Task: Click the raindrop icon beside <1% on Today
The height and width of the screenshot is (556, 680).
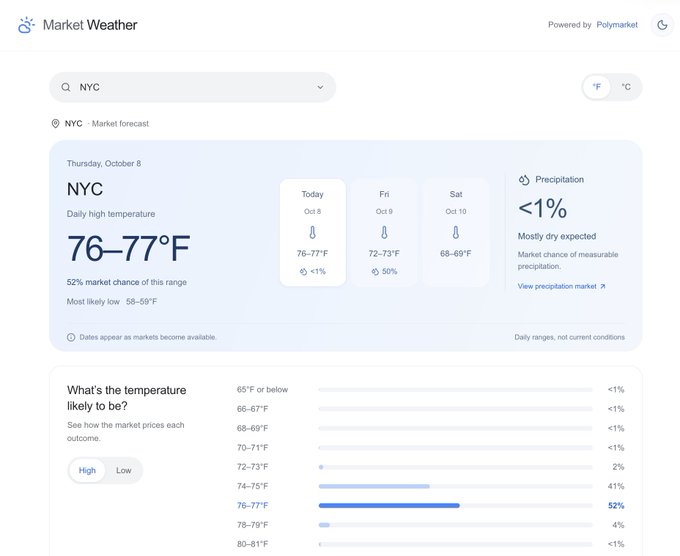Action: 303,271
